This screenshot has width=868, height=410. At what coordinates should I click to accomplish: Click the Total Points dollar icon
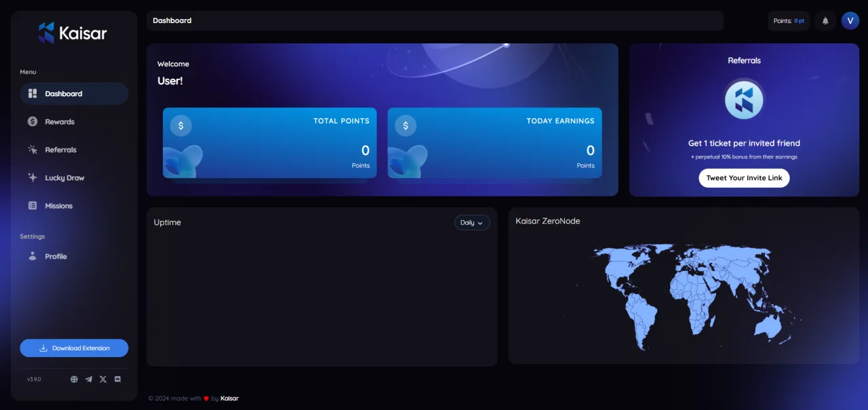pos(181,125)
